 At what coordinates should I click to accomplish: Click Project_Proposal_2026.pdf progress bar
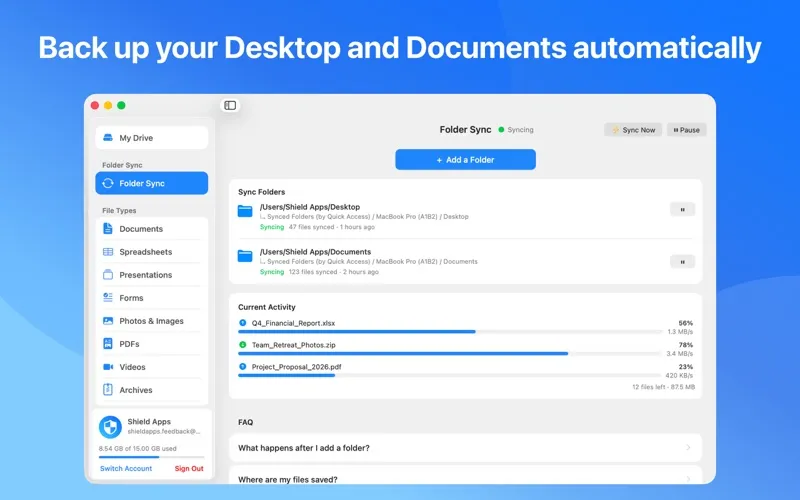pos(450,376)
